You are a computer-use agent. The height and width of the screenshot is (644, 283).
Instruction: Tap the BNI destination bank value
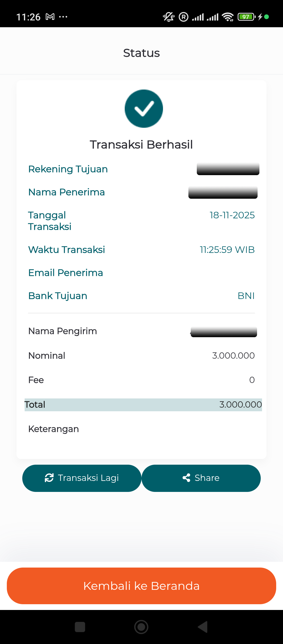[246, 296]
